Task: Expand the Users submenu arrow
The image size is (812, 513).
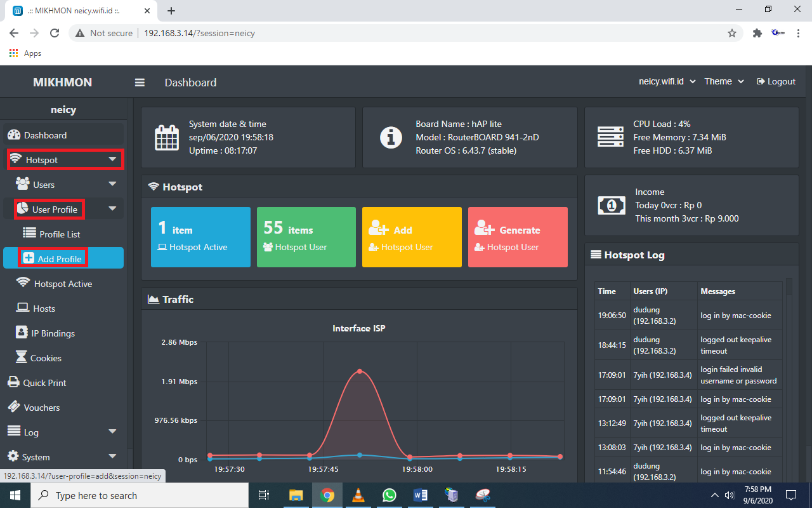Action: pyautogui.click(x=113, y=184)
